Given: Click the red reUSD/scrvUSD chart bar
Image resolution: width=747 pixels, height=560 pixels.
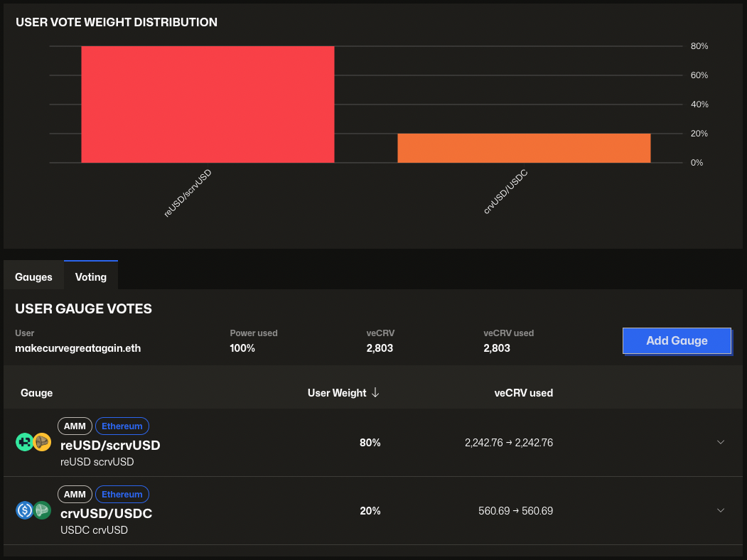Looking at the screenshot, I should [x=208, y=104].
